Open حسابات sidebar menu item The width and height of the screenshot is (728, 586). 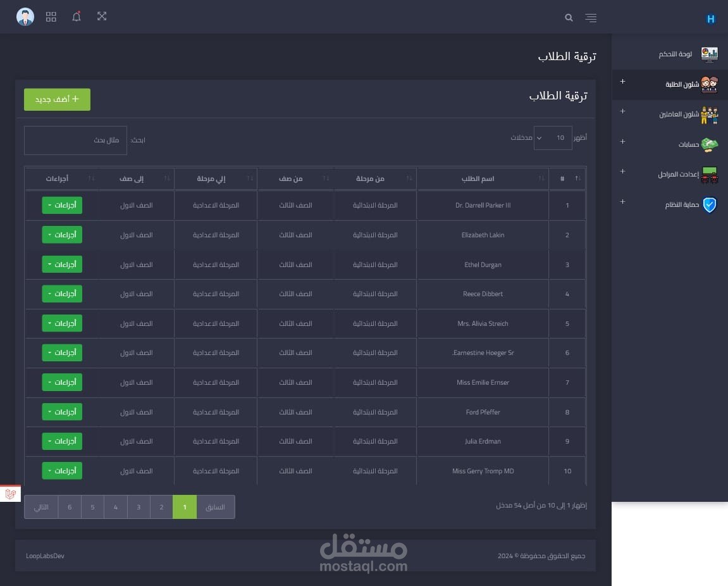coord(670,144)
